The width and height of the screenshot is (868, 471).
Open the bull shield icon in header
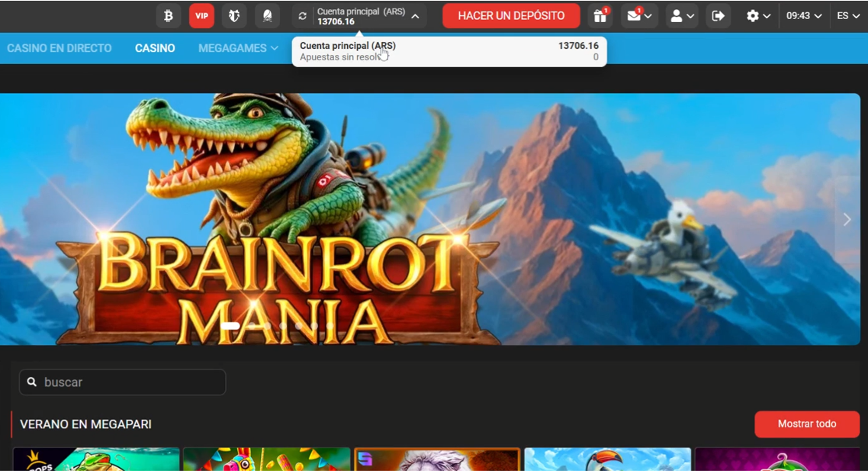(234, 16)
